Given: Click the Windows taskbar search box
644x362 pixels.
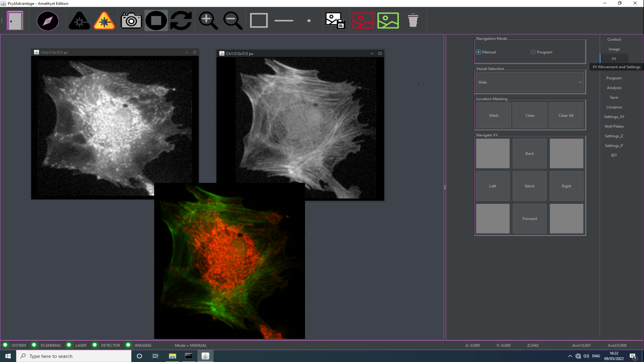Looking at the screenshot, I should click(75, 356).
